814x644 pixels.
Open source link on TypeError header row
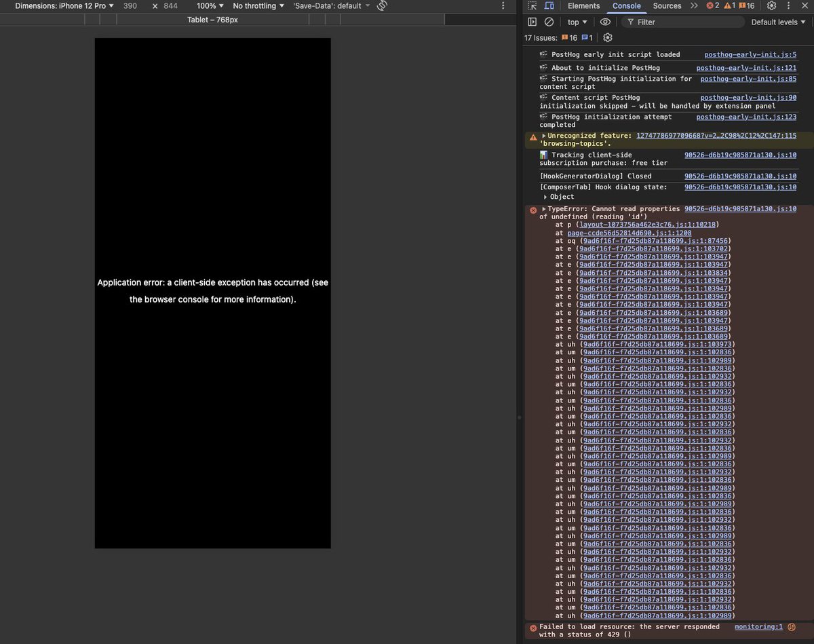click(740, 209)
